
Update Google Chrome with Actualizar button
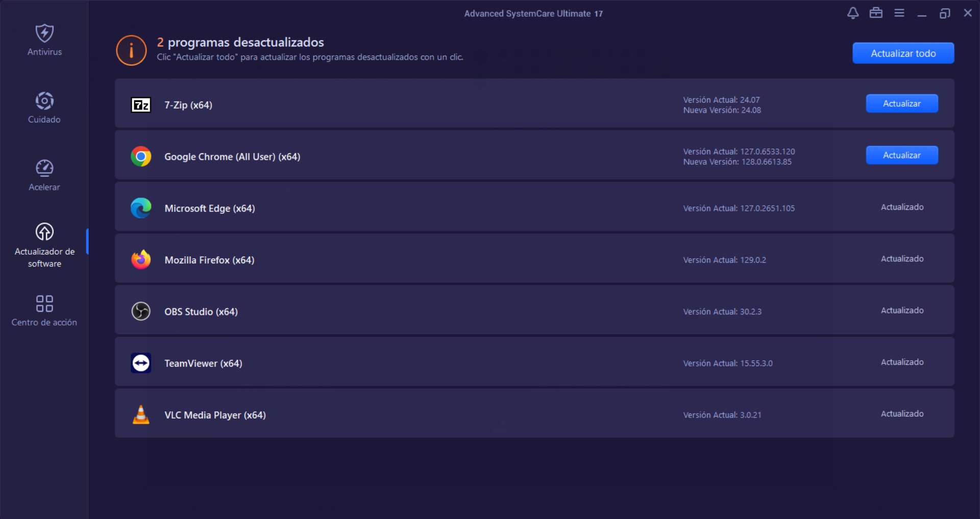coord(902,155)
